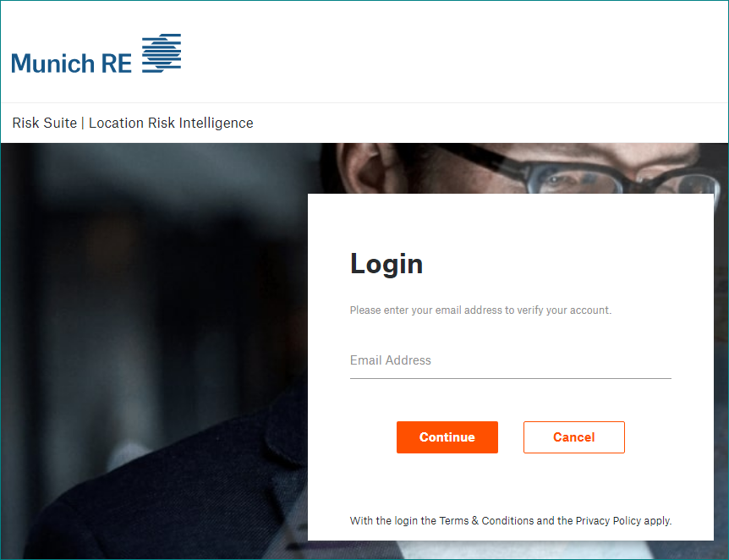Click the orange Continue button
This screenshot has width=729, height=560.
point(447,437)
